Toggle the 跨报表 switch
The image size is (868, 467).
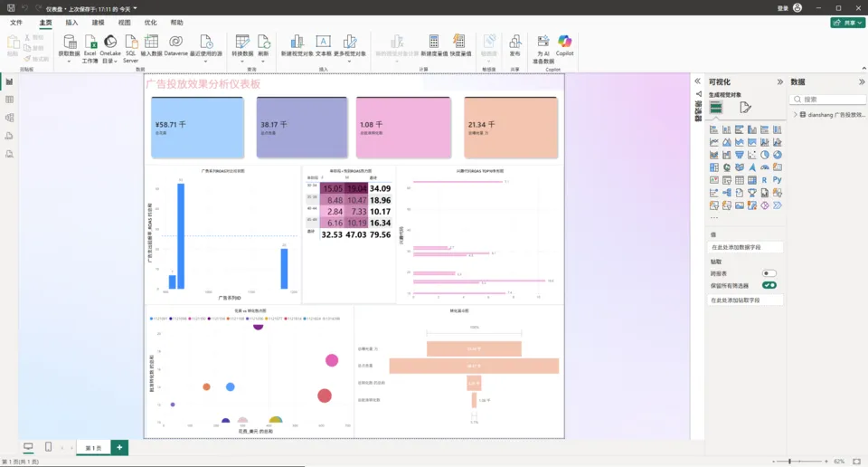(769, 273)
